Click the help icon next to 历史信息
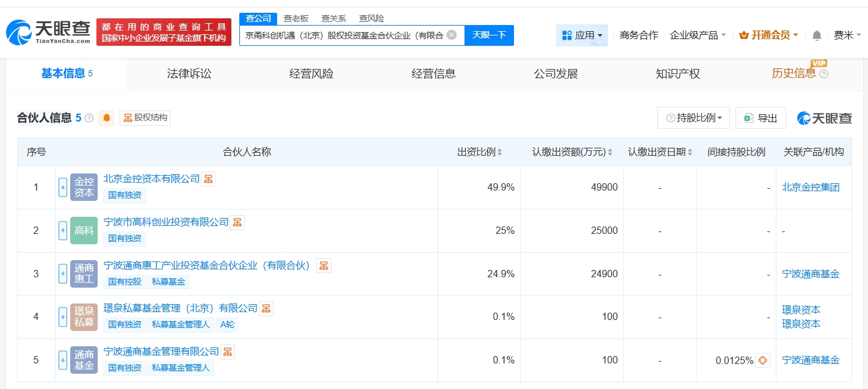The height and width of the screenshot is (389, 868). coord(824,74)
